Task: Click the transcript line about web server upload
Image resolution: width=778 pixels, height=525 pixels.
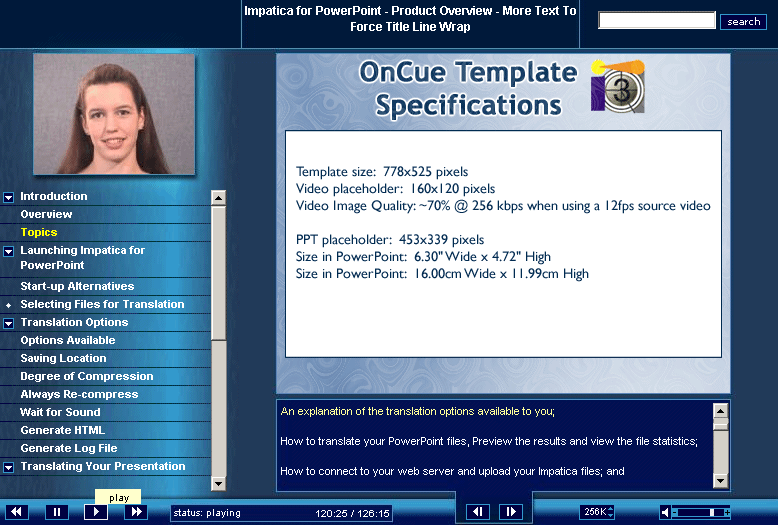Action: 452,471
